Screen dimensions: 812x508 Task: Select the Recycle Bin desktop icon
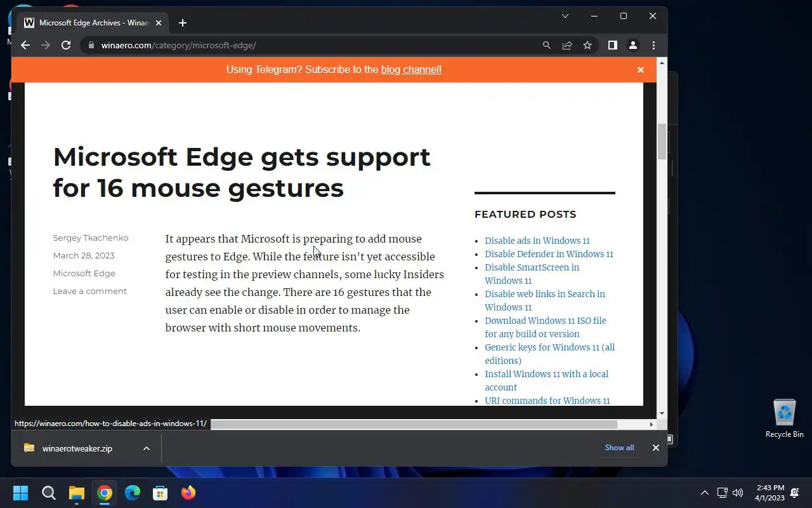click(785, 418)
